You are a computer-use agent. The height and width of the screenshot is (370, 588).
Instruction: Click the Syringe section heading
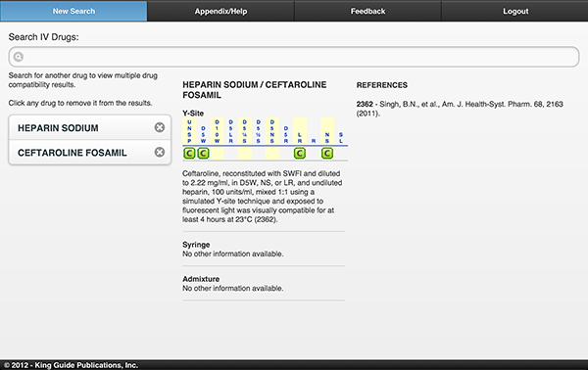point(196,245)
